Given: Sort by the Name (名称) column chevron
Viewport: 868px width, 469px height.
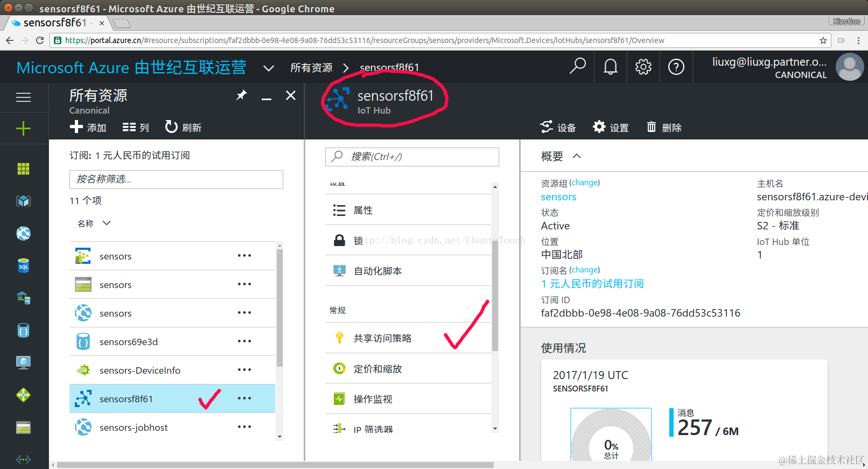Looking at the screenshot, I should point(107,223).
